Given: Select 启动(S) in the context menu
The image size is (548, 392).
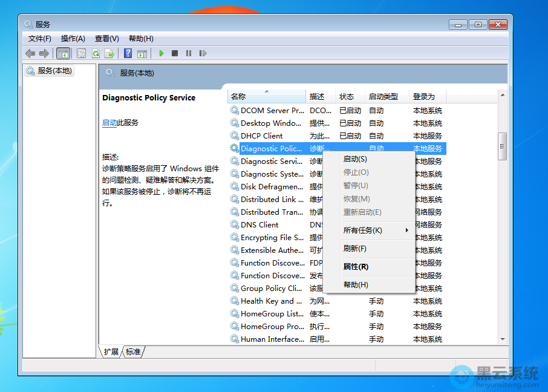Looking at the screenshot, I should pyautogui.click(x=355, y=159).
